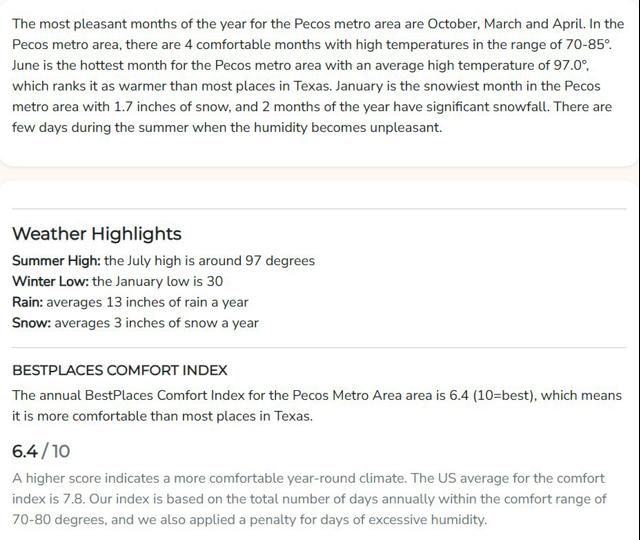Click the 6.4 / 10 comfort score
Image resolution: width=640 pixels, height=540 pixels.
coord(41,451)
